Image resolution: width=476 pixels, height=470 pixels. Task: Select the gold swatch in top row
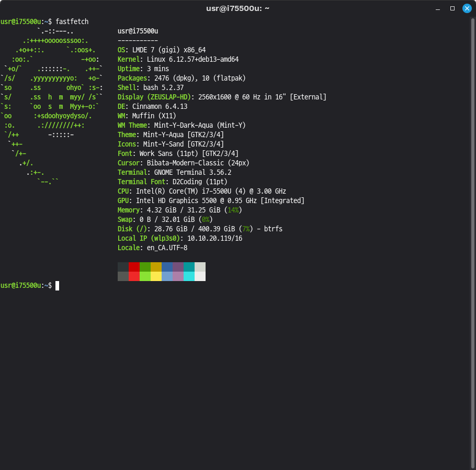[156, 267]
